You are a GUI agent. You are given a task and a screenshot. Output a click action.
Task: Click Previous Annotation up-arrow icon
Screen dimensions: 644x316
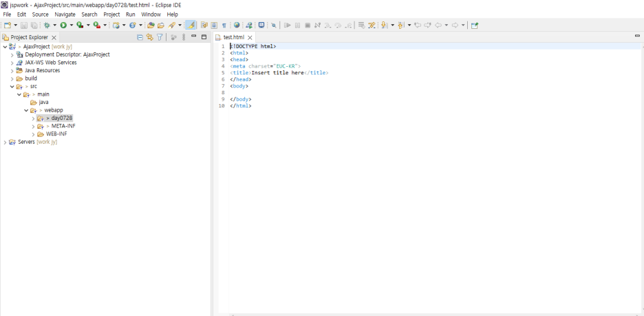(401, 25)
